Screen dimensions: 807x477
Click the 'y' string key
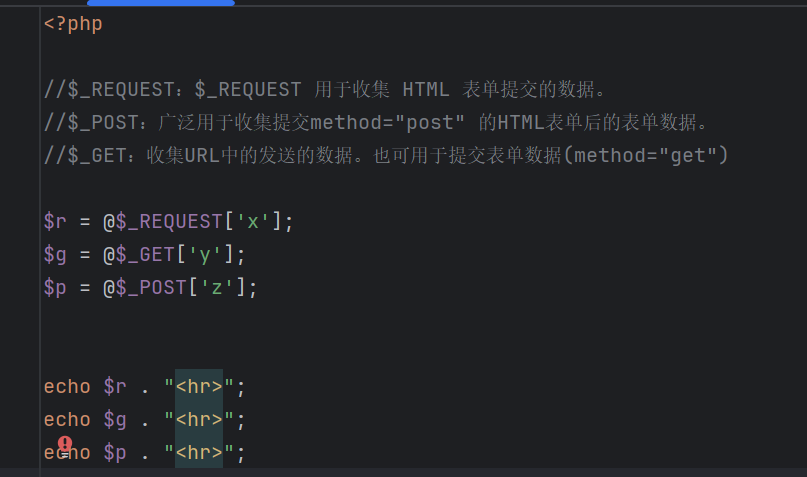tap(205, 255)
